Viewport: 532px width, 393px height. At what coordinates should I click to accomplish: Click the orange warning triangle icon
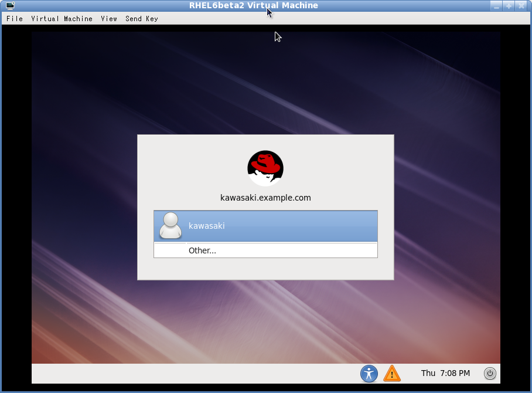tap(392, 374)
